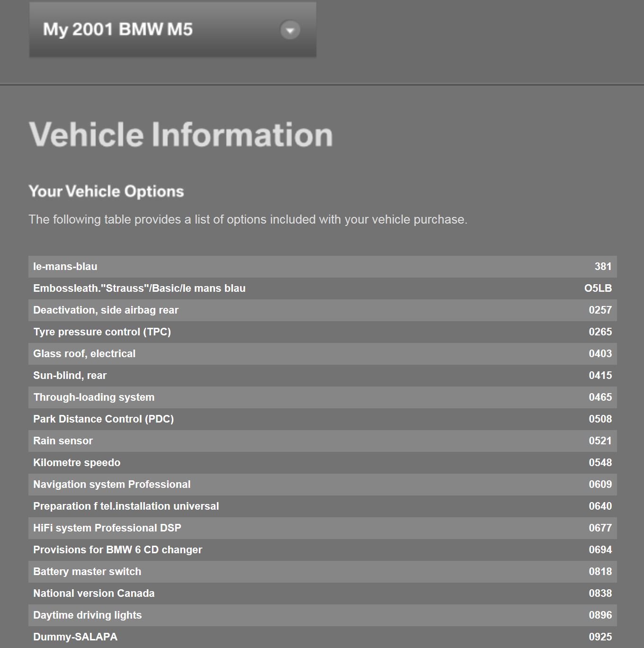644x648 pixels.
Task: Click option code 0609
Action: coord(600,485)
